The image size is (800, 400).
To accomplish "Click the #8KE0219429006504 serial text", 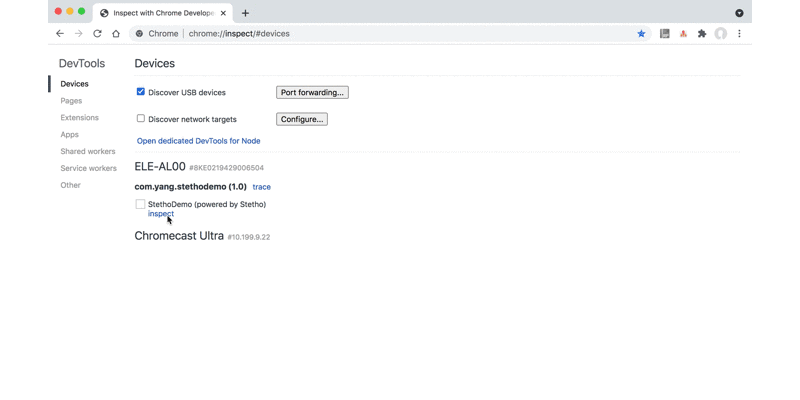I will coord(227,168).
